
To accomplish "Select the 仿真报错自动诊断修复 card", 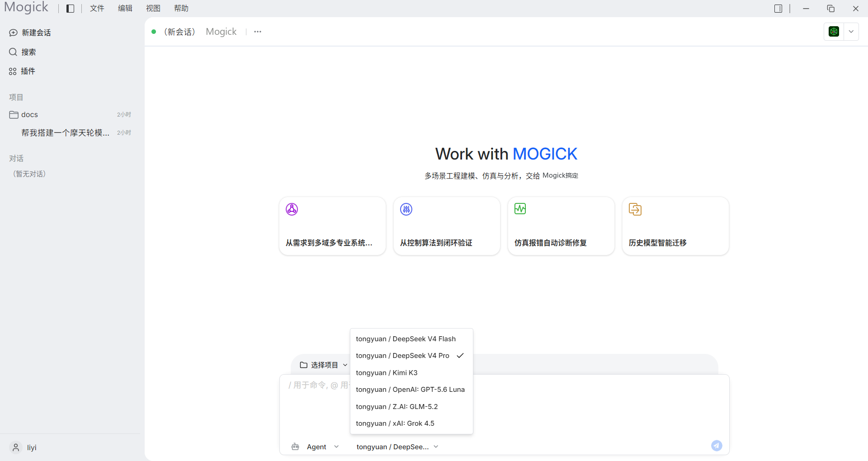I will 561,226.
